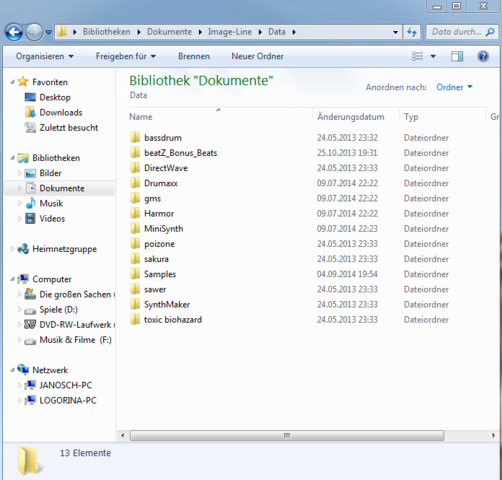
Task: Open Downloads in the navigation pane
Action: click(61, 112)
